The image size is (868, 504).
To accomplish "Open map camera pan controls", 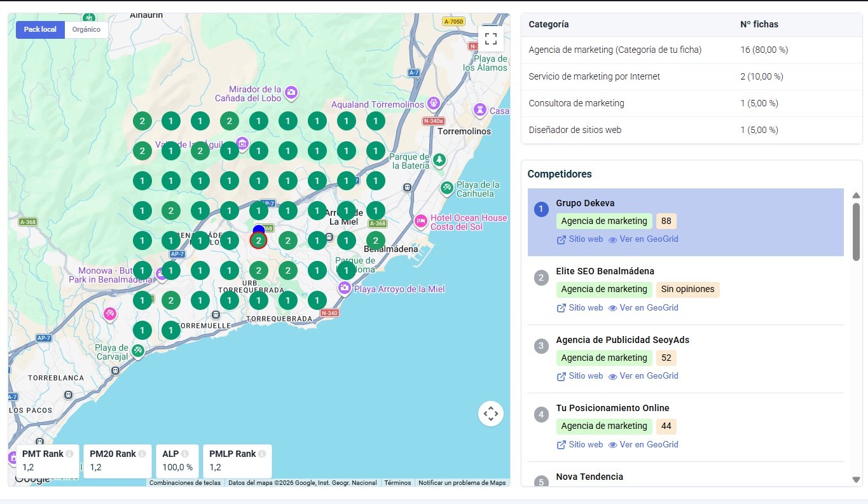I will click(490, 414).
